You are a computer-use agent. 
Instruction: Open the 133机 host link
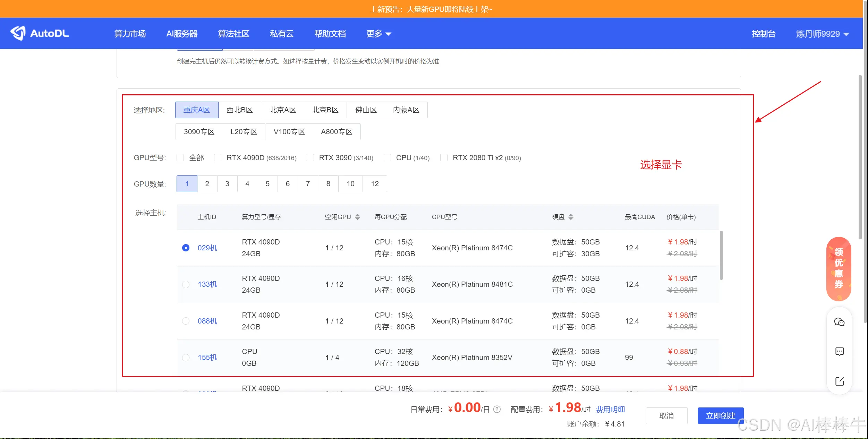(207, 284)
